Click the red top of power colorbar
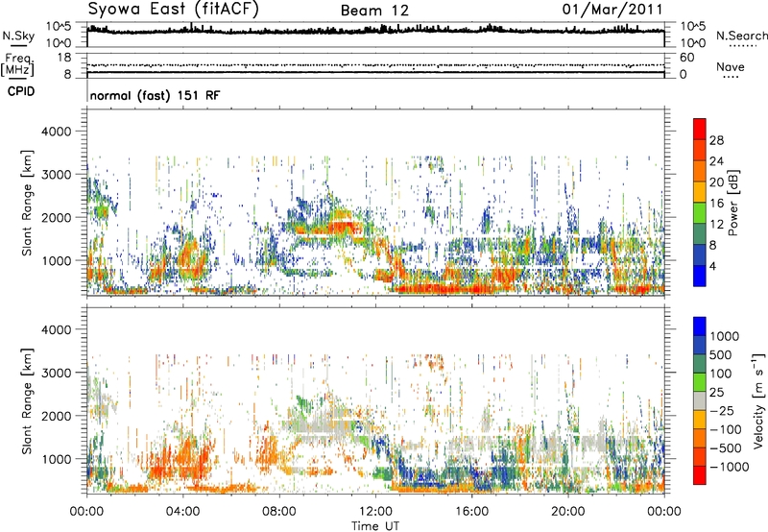 tap(700, 129)
